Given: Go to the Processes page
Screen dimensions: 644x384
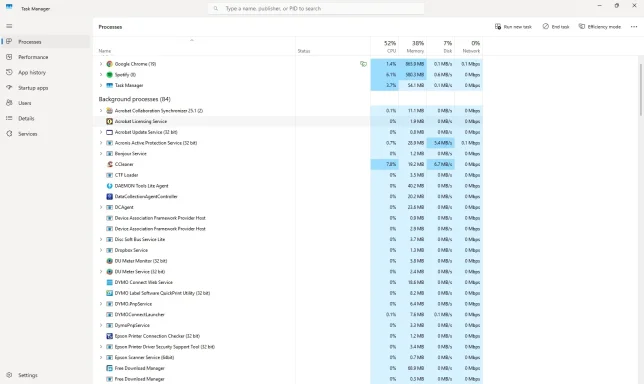Looking at the screenshot, I should [45, 41].
